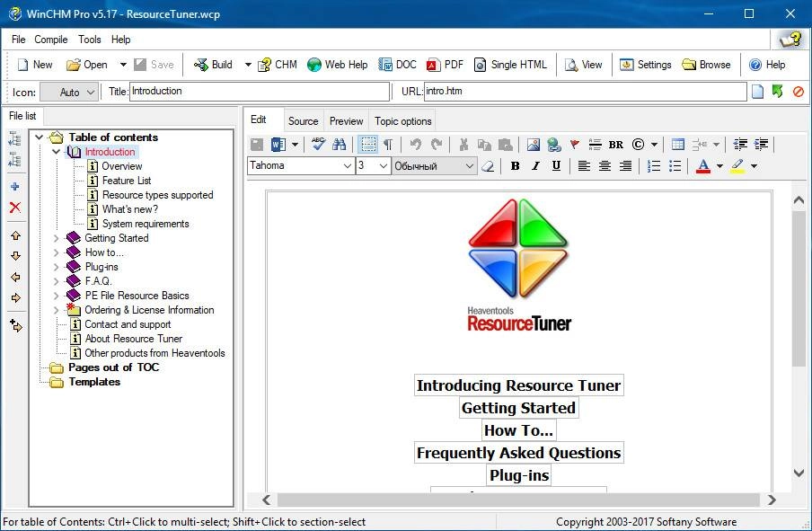Insert a copyright symbol character
Viewport: 812px width, 531px height.
[638, 145]
